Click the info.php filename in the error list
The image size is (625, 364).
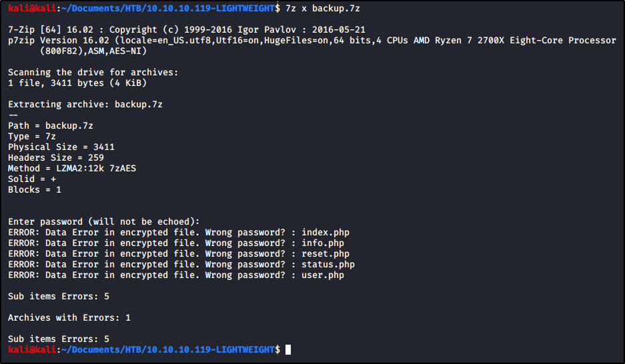(x=322, y=243)
